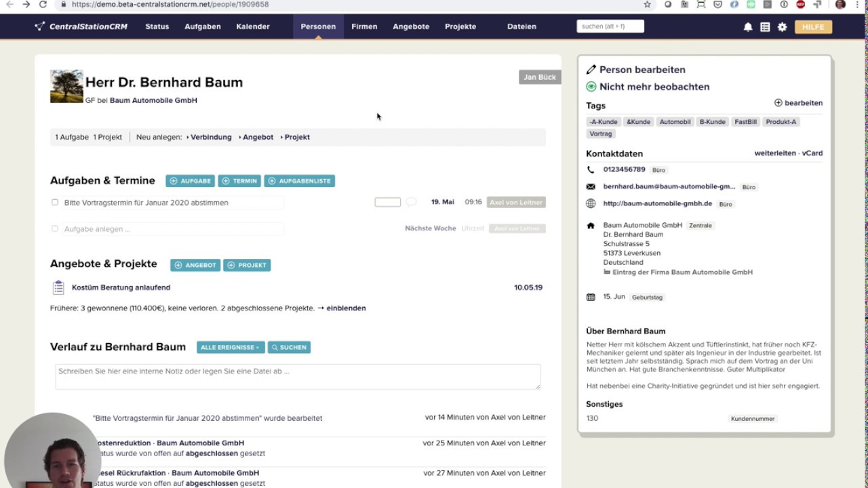Image resolution: width=868 pixels, height=488 pixels.
Task: Open the Kalender menu
Action: pyautogui.click(x=253, y=26)
